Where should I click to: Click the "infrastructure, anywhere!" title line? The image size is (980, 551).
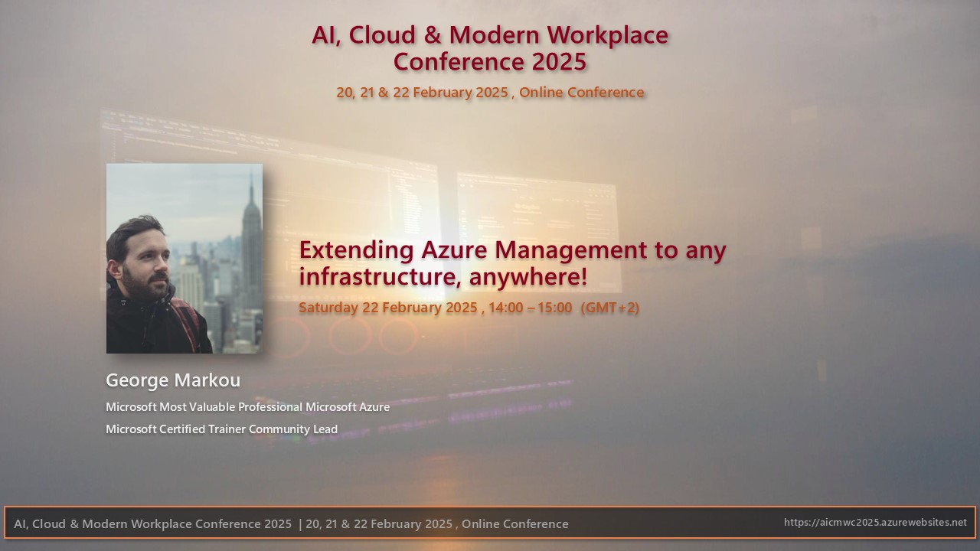[443, 276]
